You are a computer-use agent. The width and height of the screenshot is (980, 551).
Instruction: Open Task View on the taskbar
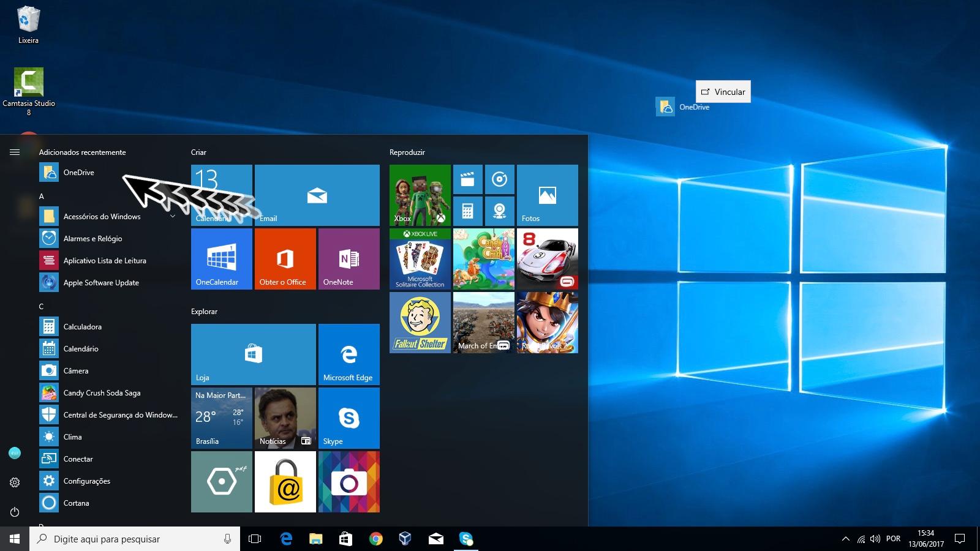(x=255, y=539)
